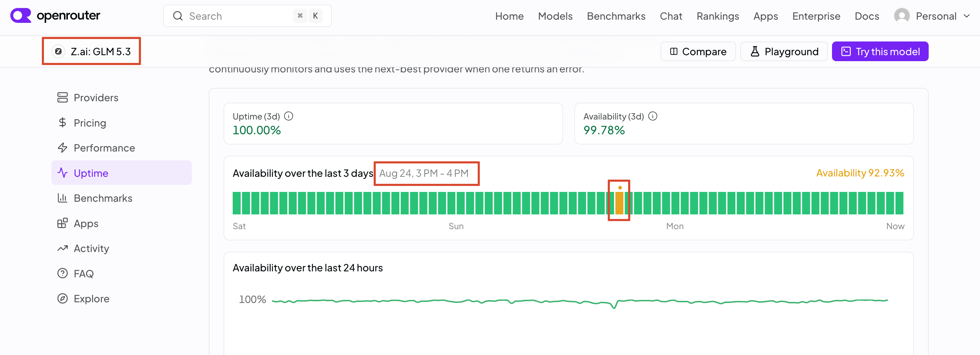Click the sidebar Apps grid icon
Image resolution: width=980 pixels, height=355 pixels.
coord(62,223)
